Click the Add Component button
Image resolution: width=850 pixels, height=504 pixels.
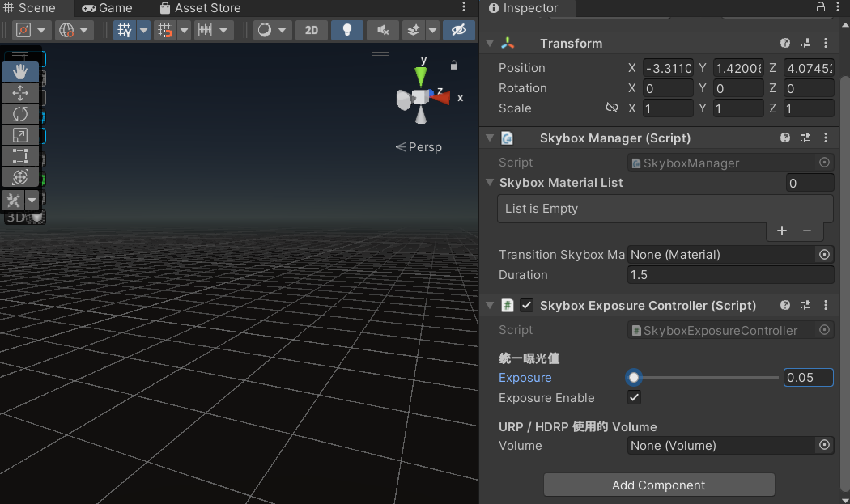pyautogui.click(x=659, y=485)
